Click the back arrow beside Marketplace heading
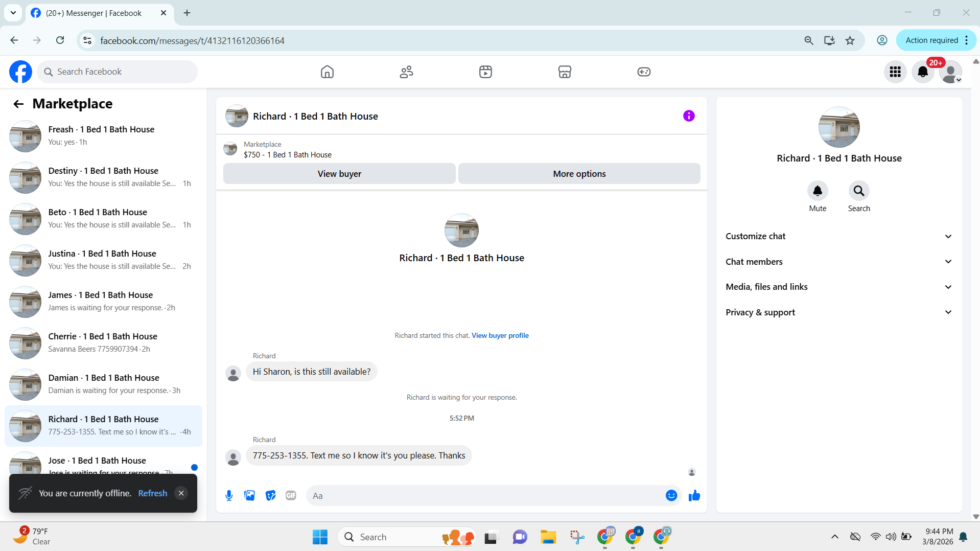Viewport: 980px width, 551px height. (x=18, y=104)
